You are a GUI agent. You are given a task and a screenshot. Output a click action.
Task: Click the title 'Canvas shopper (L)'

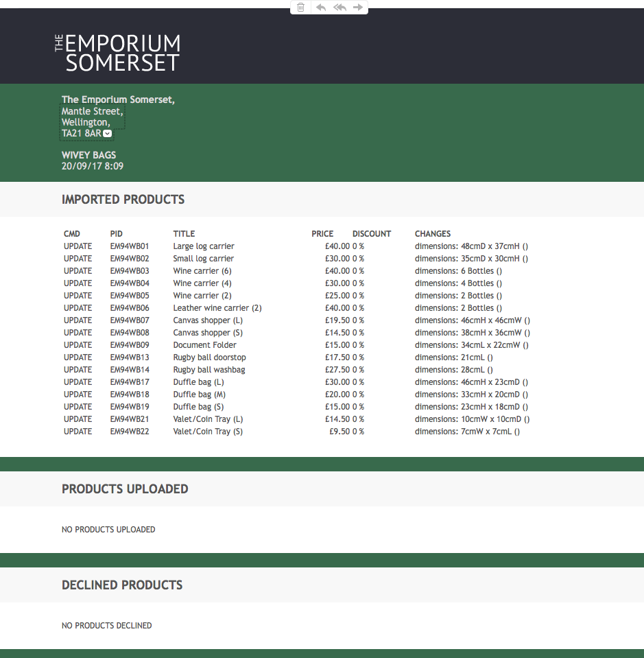pyautogui.click(x=208, y=320)
